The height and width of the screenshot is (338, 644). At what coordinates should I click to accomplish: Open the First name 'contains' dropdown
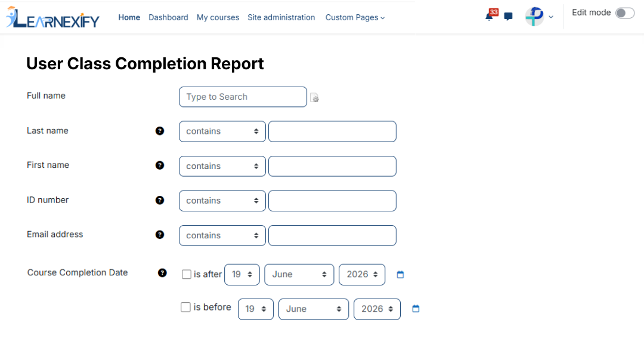222,166
